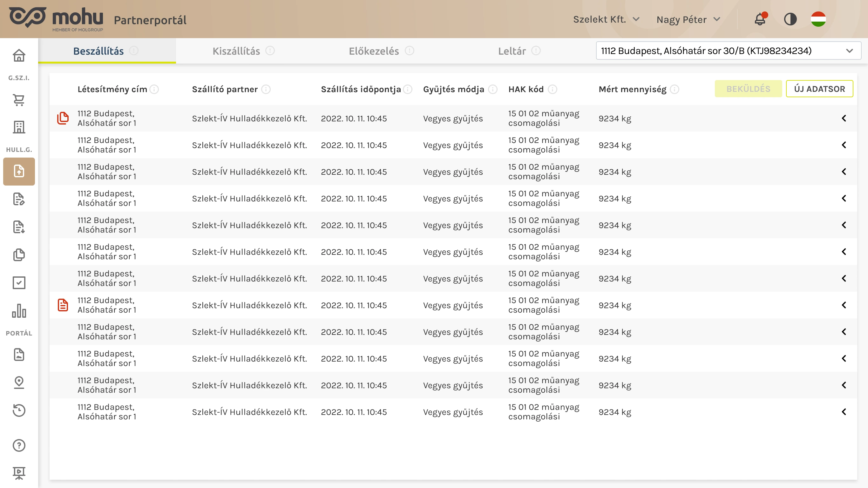Switch language via Hungarian flag
Image resolution: width=868 pixels, height=488 pixels.
[x=818, y=19]
